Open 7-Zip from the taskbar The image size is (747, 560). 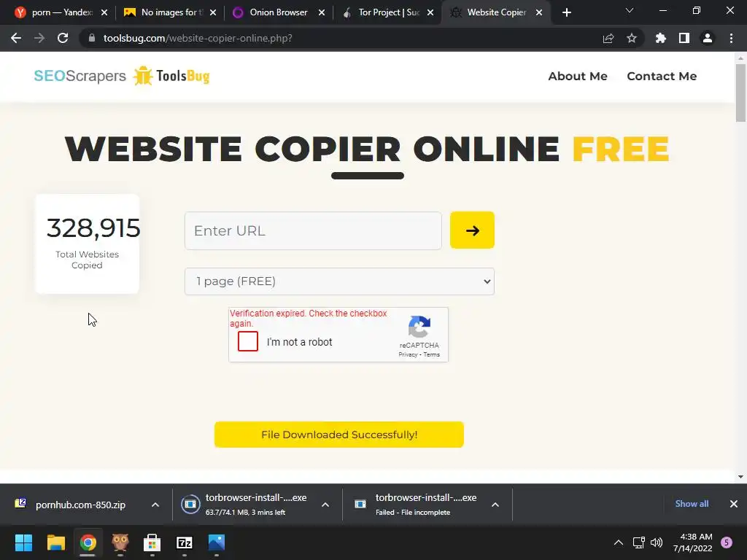[x=185, y=542]
